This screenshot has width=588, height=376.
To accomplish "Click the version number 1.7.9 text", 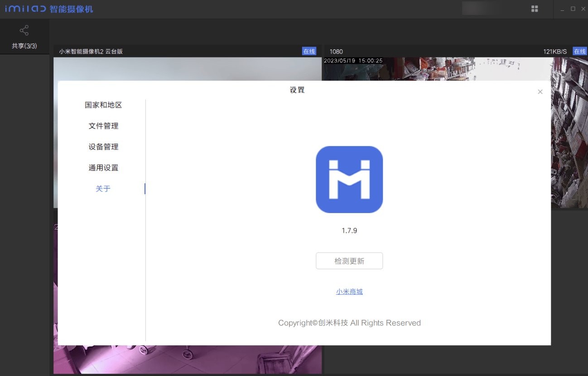I will (x=349, y=230).
